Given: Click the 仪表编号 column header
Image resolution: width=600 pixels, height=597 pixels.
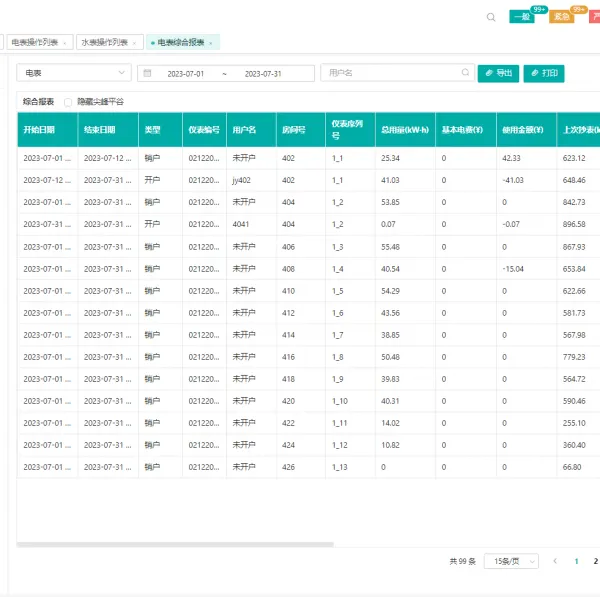Looking at the screenshot, I should pyautogui.click(x=204, y=130).
